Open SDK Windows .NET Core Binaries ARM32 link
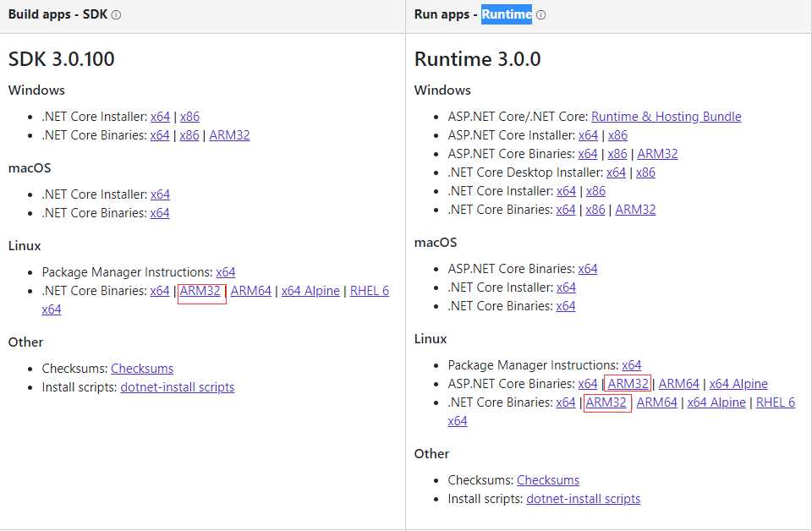 tap(229, 135)
